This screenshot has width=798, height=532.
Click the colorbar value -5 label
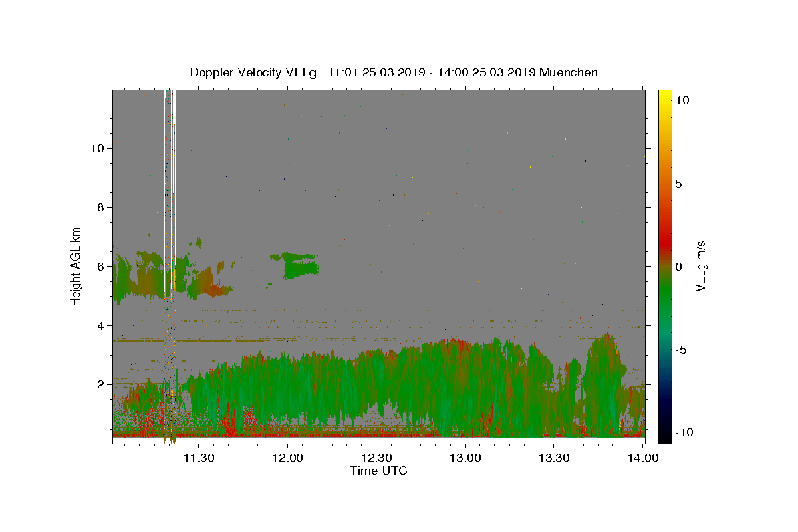click(x=681, y=350)
